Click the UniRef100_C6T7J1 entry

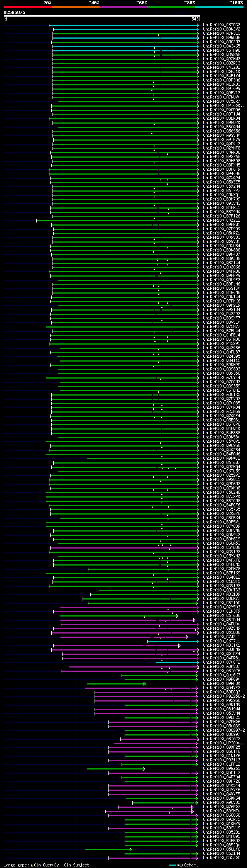pos(222,641)
